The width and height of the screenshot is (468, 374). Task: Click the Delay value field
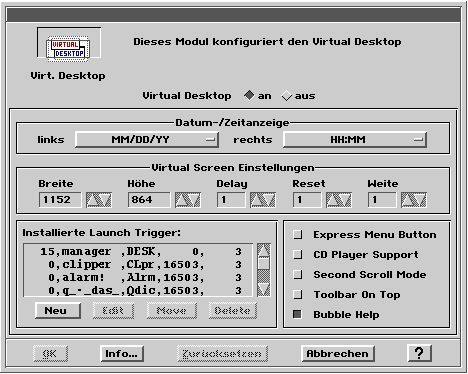pos(231,200)
